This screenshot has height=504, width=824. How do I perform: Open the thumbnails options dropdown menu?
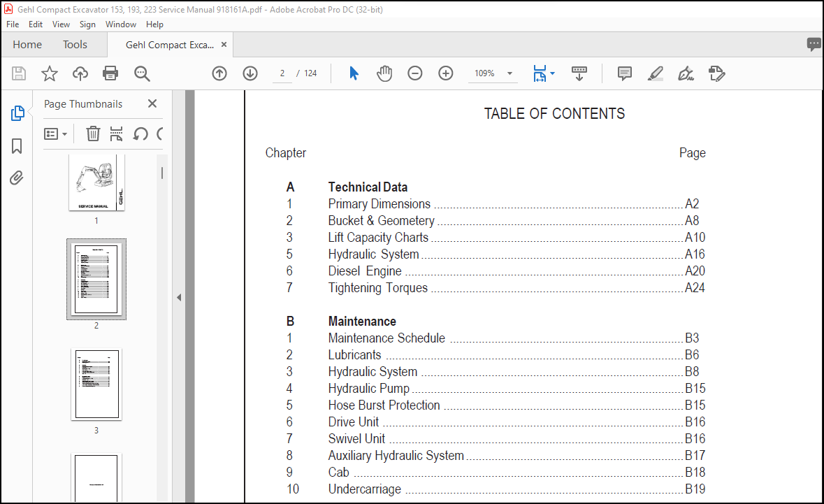tap(55, 134)
